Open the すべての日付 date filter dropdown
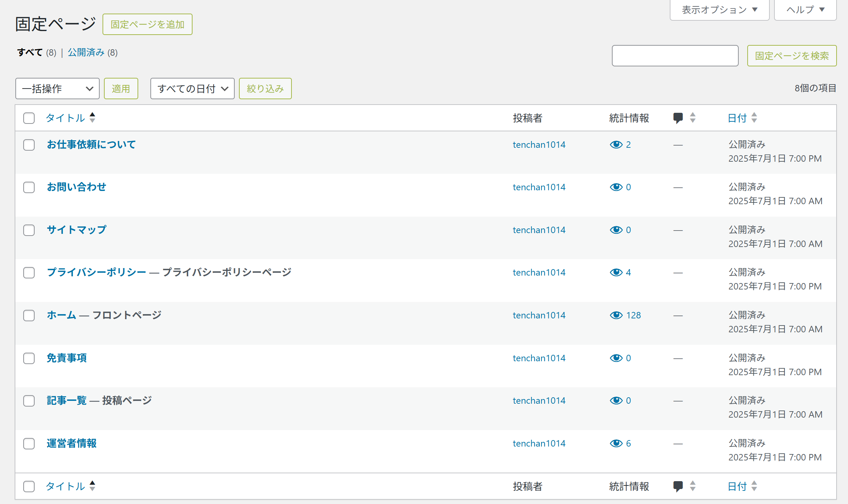This screenshot has width=848, height=504. 192,89
